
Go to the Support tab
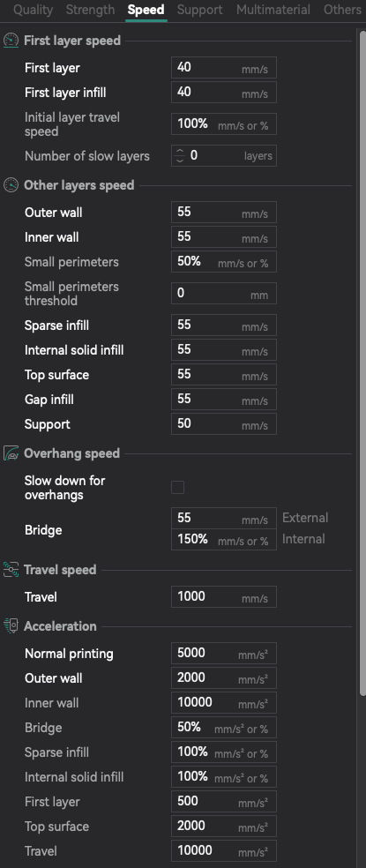click(200, 10)
